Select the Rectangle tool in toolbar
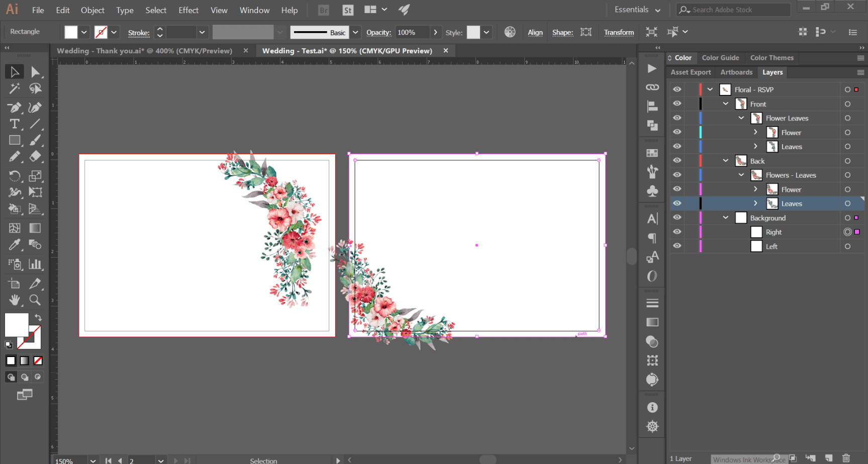The height and width of the screenshot is (464, 868). [x=15, y=141]
